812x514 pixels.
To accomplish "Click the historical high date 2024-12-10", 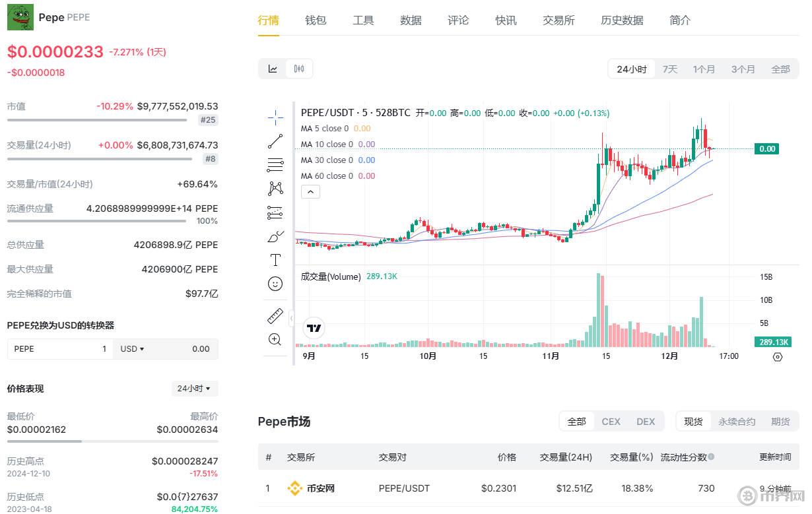I will (x=27, y=474).
